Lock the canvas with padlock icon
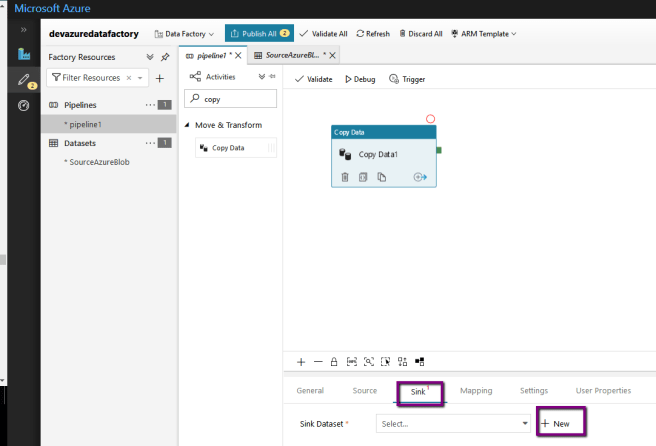Screen dimensions: 656x446 point(334,361)
